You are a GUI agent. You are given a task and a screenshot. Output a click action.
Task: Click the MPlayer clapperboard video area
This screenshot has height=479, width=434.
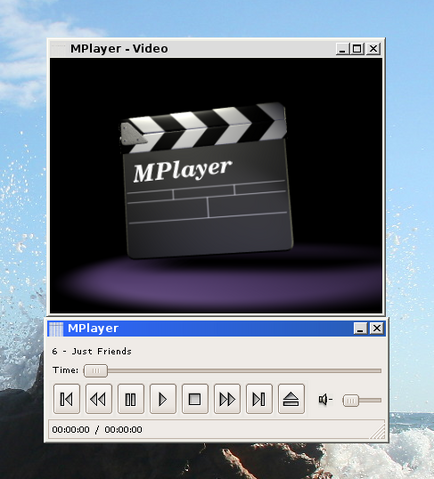pyautogui.click(x=216, y=185)
